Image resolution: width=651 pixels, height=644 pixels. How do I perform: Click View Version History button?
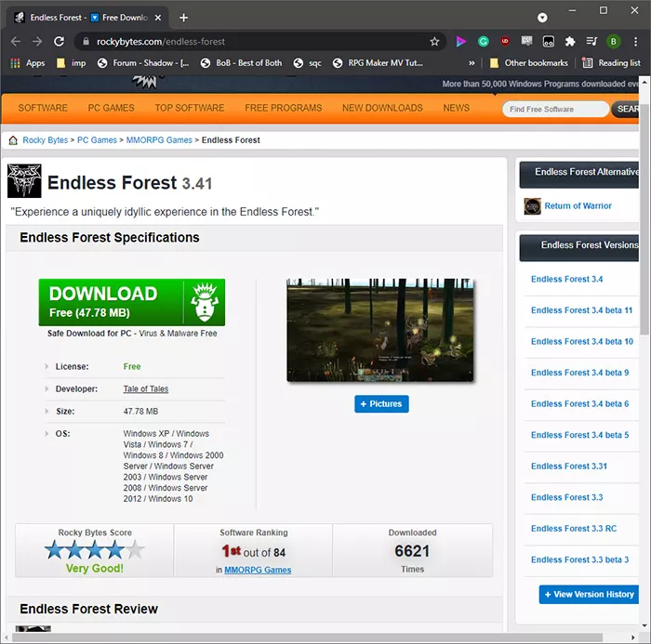(589, 595)
